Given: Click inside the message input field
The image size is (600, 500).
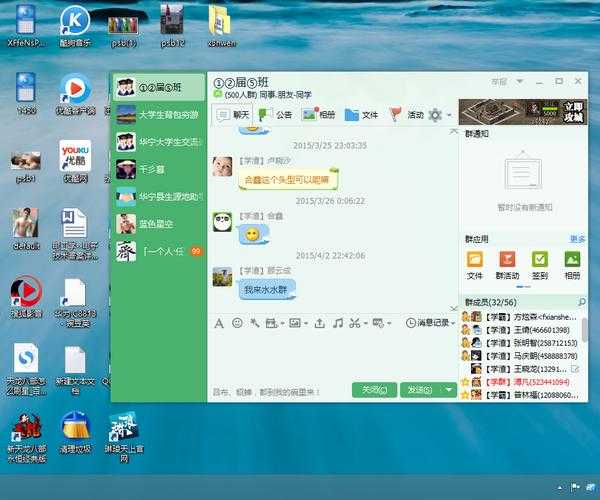Looking at the screenshot, I should 332,355.
